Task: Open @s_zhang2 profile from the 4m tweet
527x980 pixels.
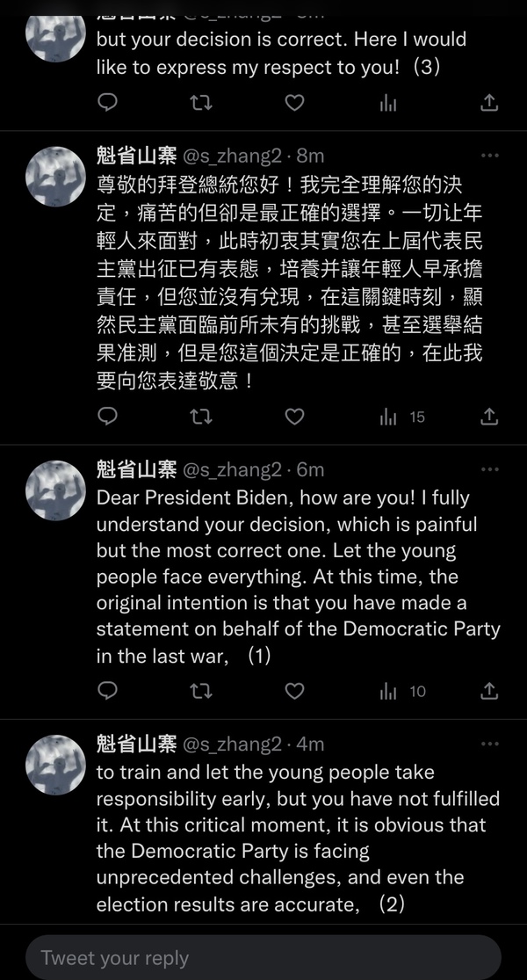Action: [232, 744]
